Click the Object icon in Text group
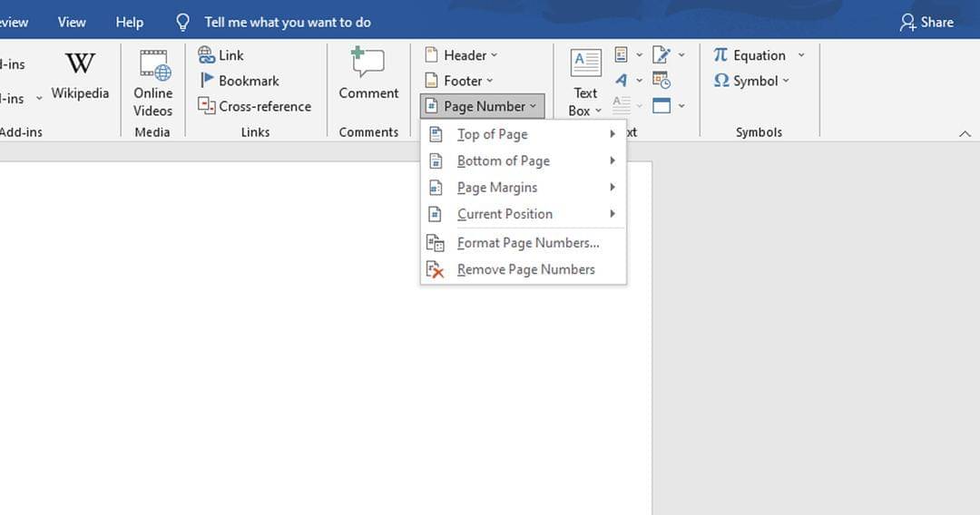Screen dimensions: 980x515 point(662,106)
